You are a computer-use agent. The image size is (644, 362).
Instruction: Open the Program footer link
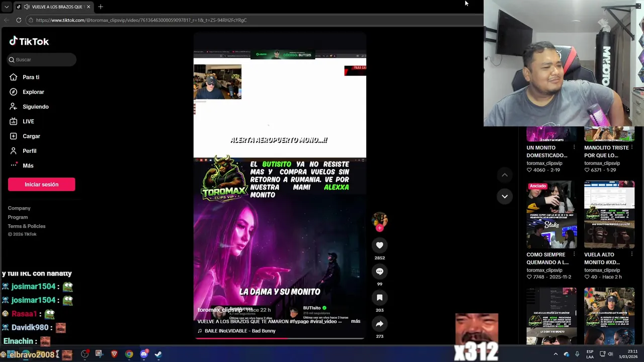(18, 217)
